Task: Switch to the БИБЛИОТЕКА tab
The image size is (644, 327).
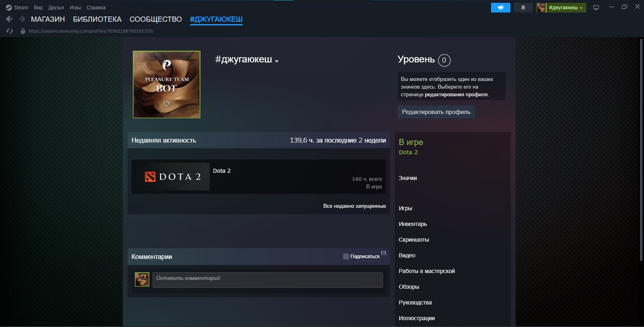Action: [97, 19]
